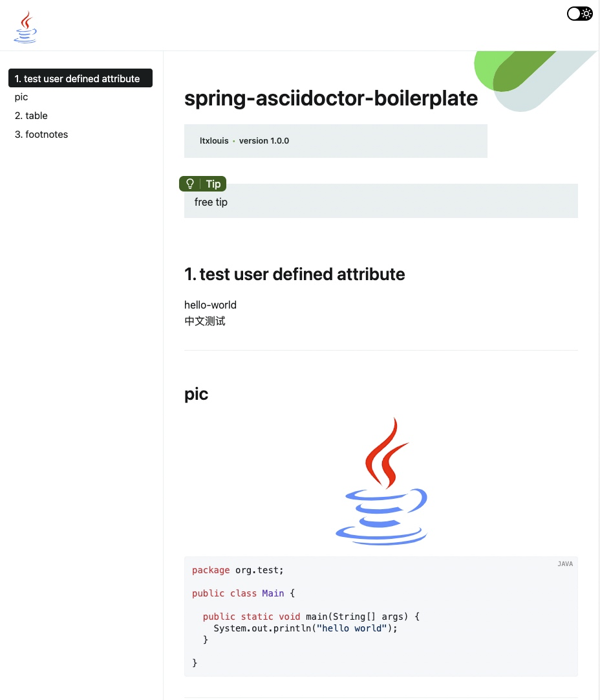600x700 pixels.
Task: Click the sun icon on theme switch
Action: click(x=586, y=14)
